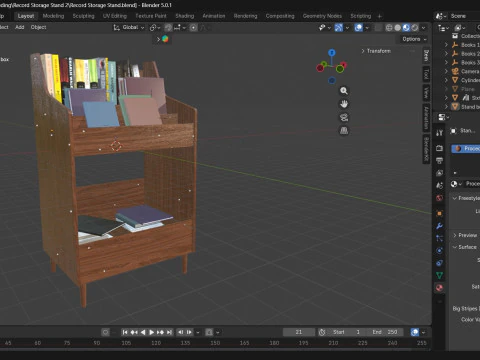This screenshot has width=480, height=360.
Task: Open the Item sidebar tab
Action: pos(426,56)
